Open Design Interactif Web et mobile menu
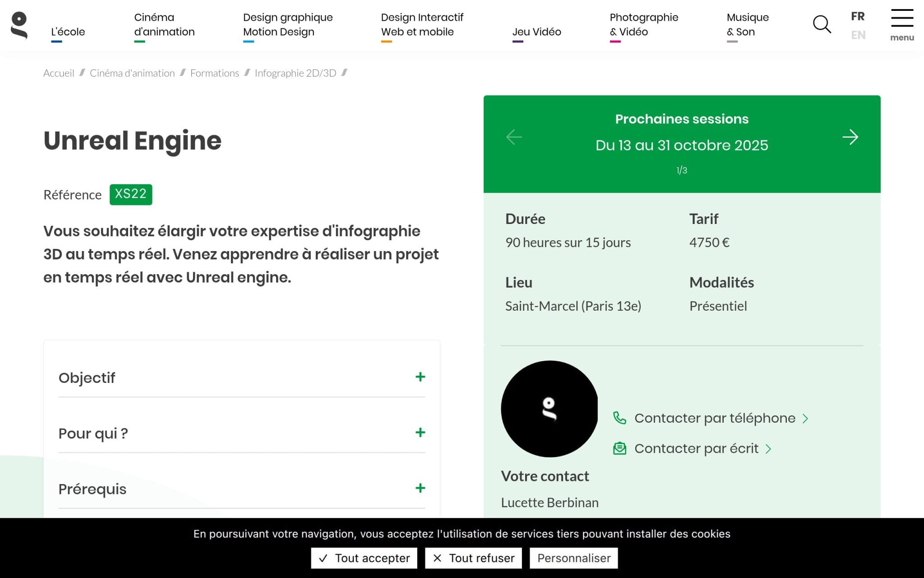Viewport: 924px width, 578px height. click(422, 25)
